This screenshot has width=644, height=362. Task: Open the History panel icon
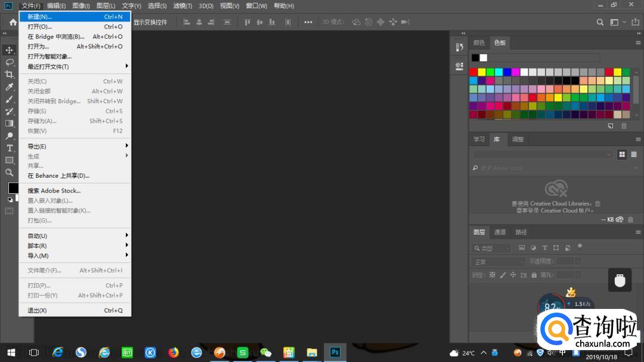[x=459, y=47]
